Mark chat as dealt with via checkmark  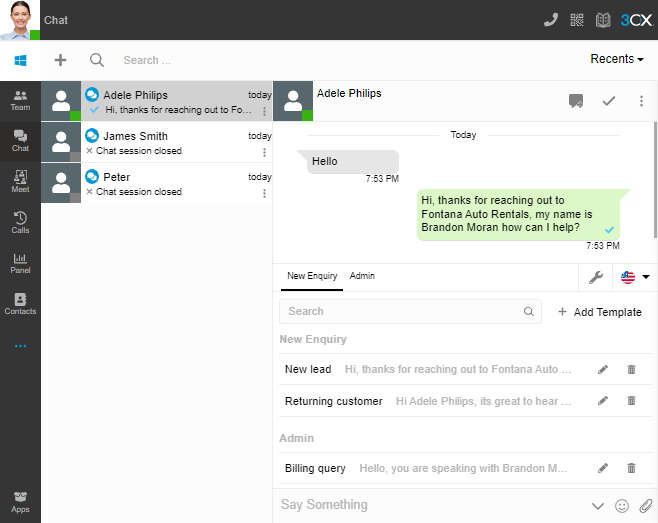608,101
